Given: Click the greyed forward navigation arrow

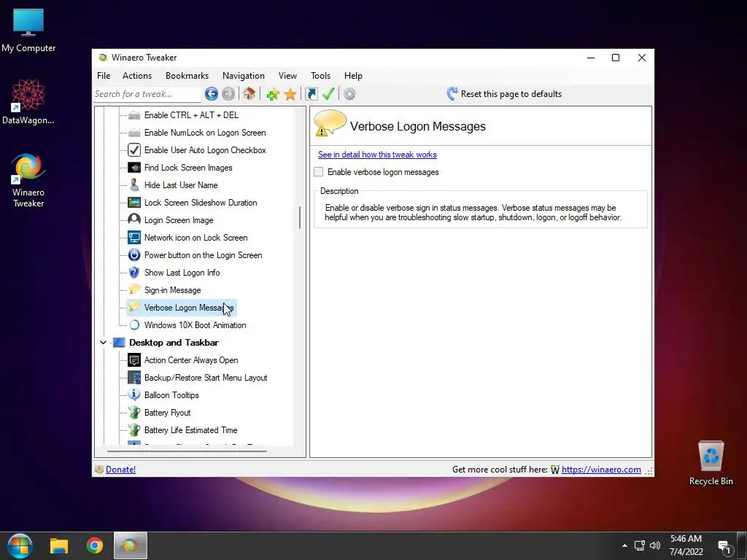Looking at the screenshot, I should tap(228, 94).
